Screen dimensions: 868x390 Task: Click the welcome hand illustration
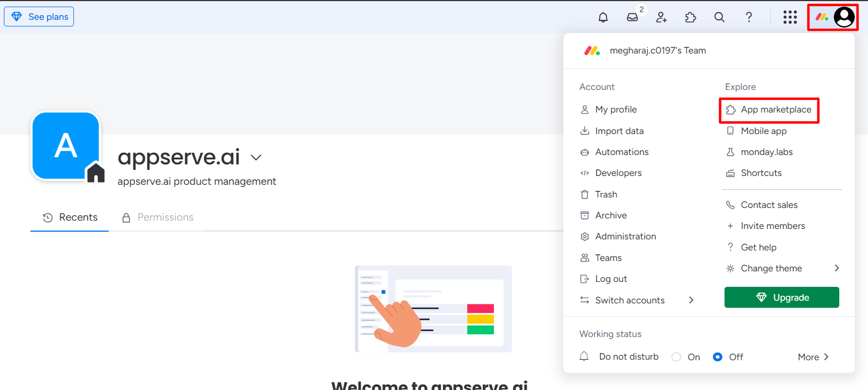pyautogui.click(x=433, y=308)
